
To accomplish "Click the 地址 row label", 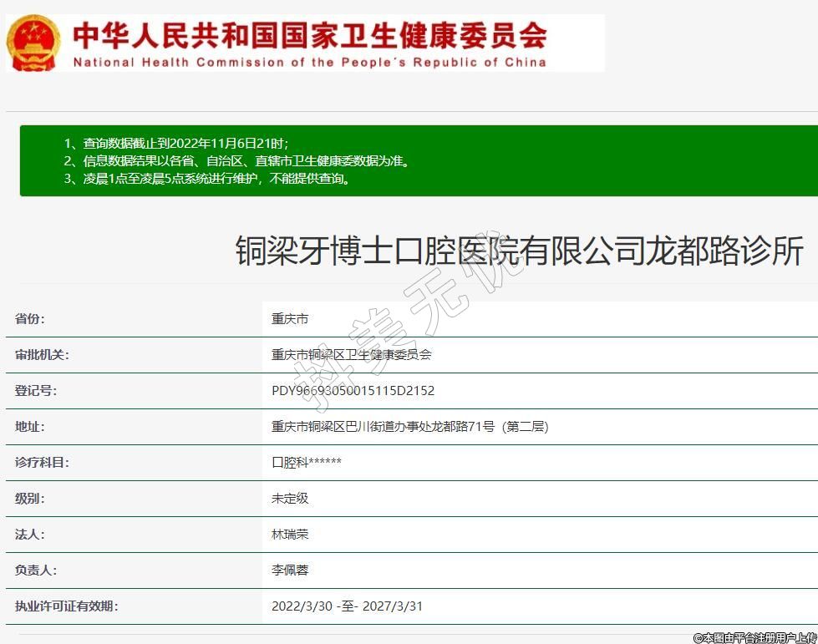I will coord(30,427).
